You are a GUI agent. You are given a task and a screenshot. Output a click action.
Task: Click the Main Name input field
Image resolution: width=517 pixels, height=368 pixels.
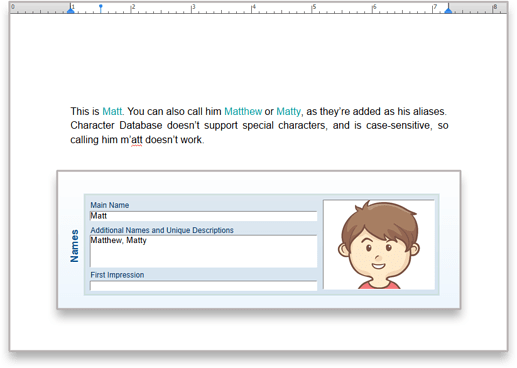click(203, 216)
